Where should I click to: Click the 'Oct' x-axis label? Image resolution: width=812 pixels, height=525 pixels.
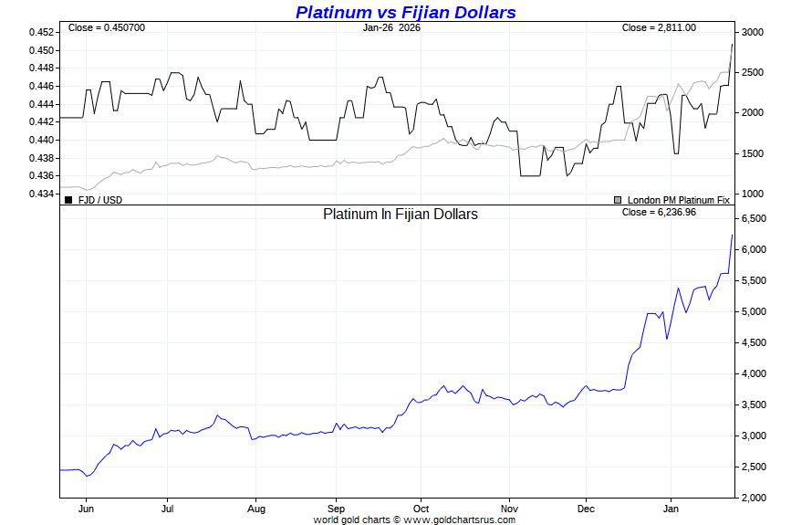coord(421,509)
